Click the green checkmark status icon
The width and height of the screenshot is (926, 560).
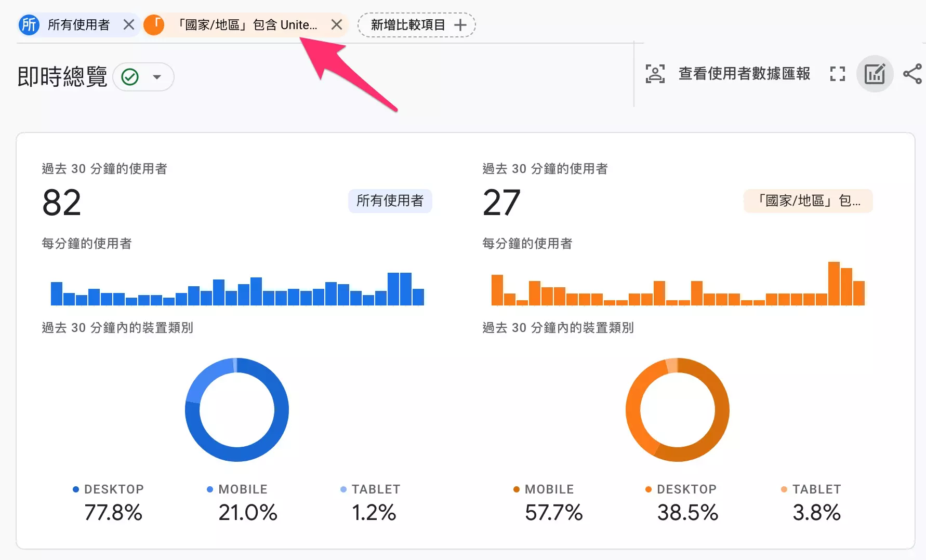[130, 77]
